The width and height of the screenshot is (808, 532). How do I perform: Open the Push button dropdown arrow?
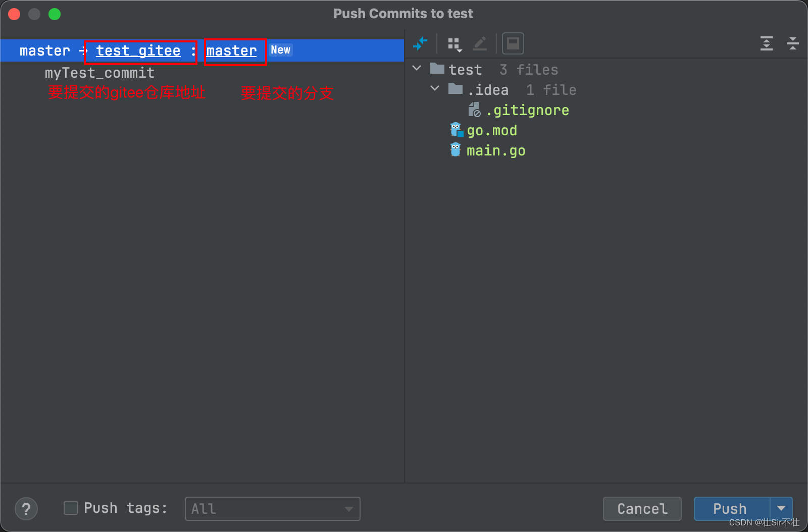[x=781, y=509]
